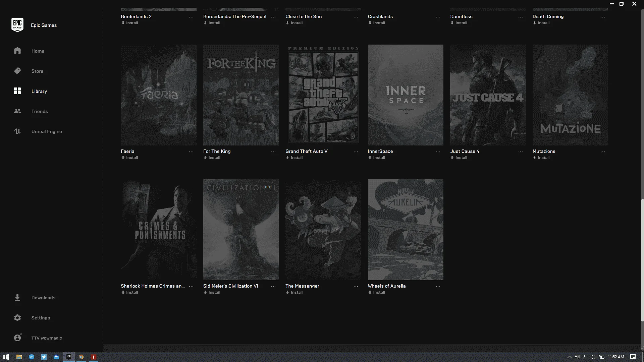Install Mutazione

coord(541,158)
